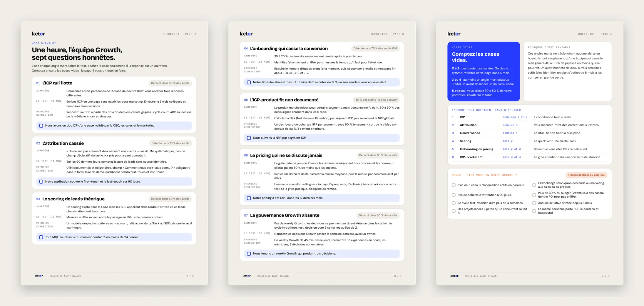Viewport: 644px width, 306px height.
Task: Tick 'Aucune initiative arrêtée depuis 6 mois'
Action: pos(534,203)
